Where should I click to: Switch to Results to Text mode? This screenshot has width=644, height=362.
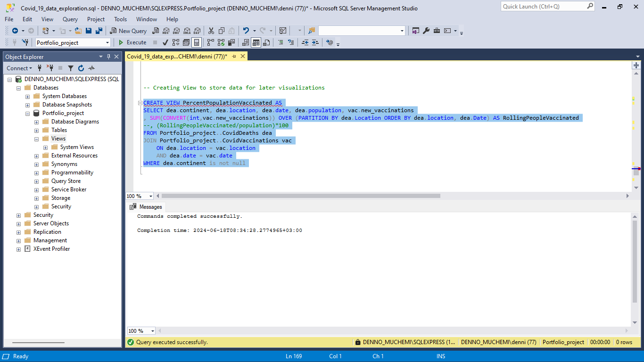tap(246, 42)
